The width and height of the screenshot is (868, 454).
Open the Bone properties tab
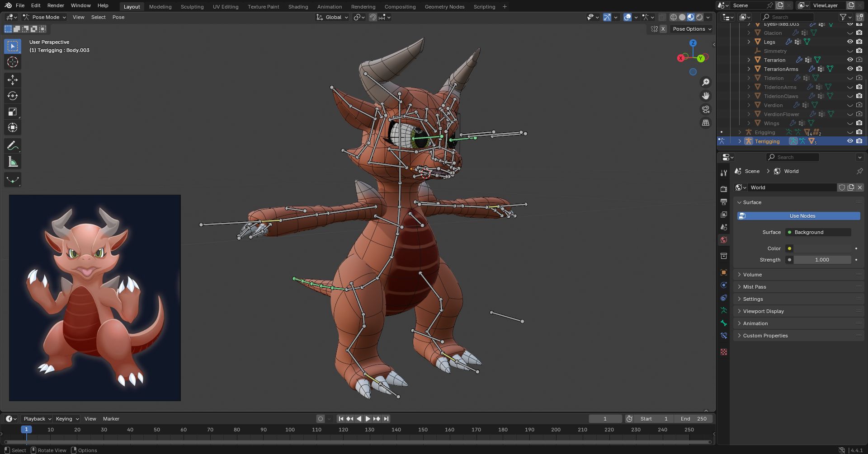coord(724,323)
